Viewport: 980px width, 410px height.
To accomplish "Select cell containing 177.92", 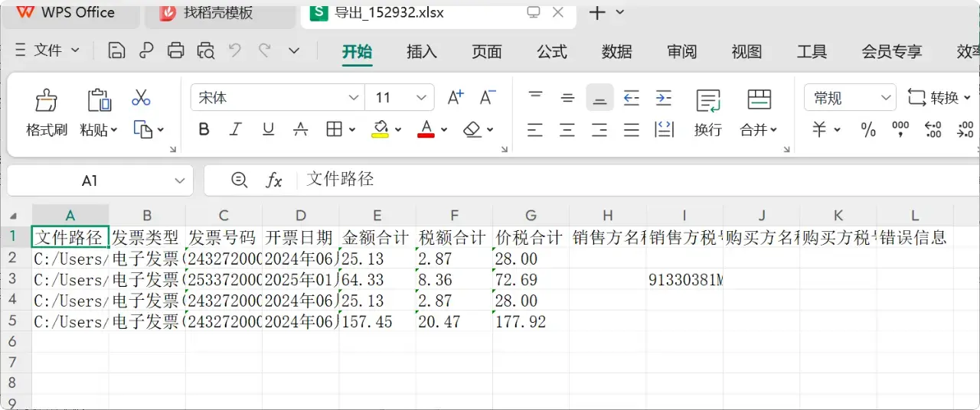I will (x=531, y=321).
